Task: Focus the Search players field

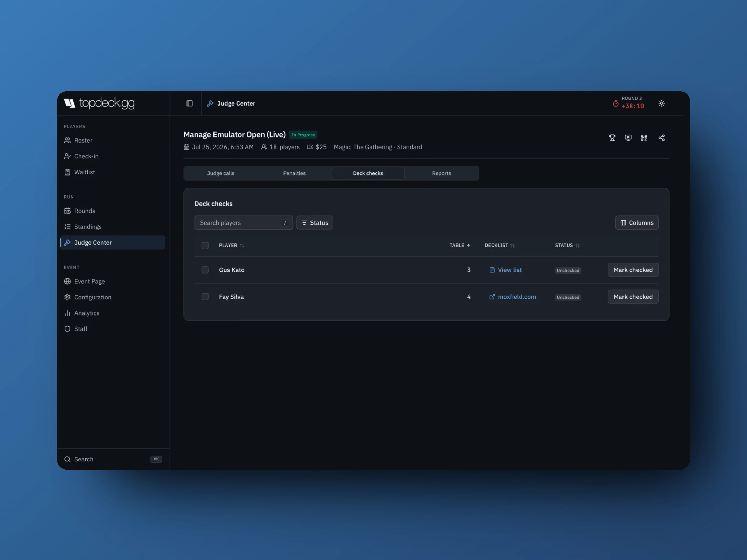Action: (244, 223)
